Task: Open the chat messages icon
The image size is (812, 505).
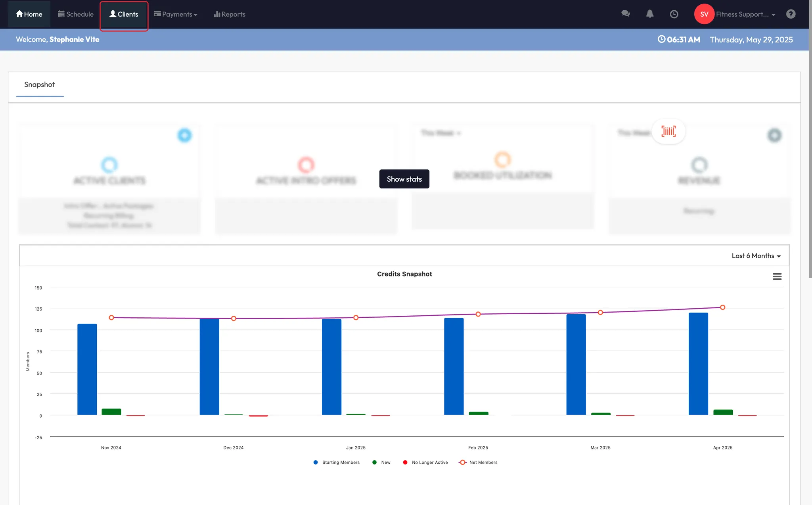Action: tap(625, 14)
